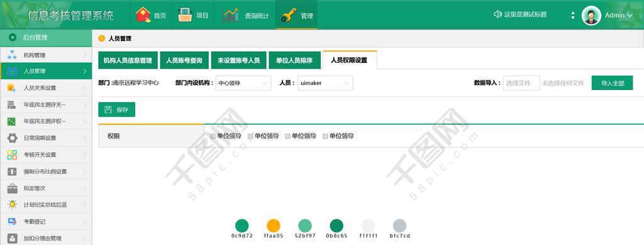This screenshot has width=644, height=245.
Task: Pick the bfc7cd gray swatch
Action: point(399,225)
